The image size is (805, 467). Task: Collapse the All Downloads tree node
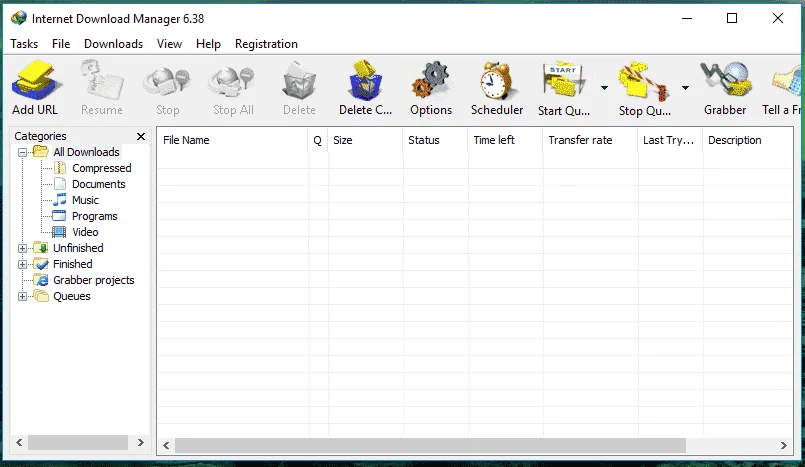[x=22, y=152]
